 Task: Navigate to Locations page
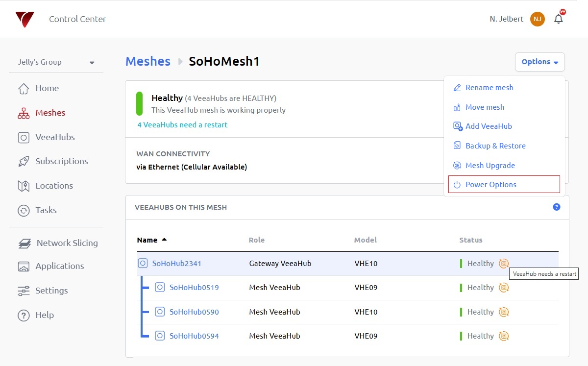(54, 186)
